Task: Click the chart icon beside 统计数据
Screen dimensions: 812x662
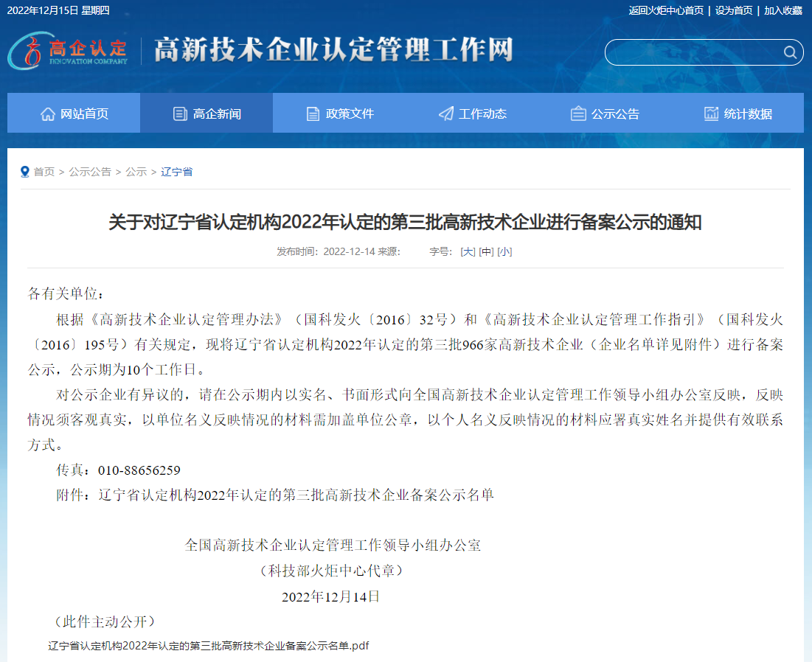Action: (x=711, y=114)
